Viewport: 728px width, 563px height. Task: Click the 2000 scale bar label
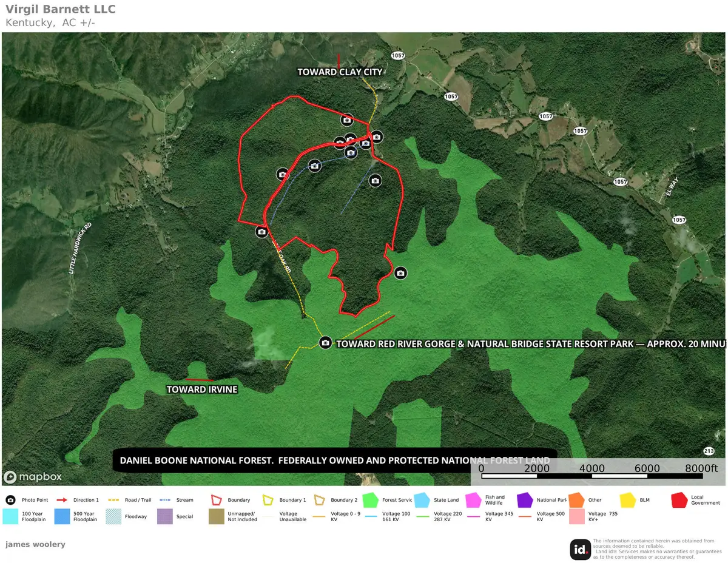point(537,468)
